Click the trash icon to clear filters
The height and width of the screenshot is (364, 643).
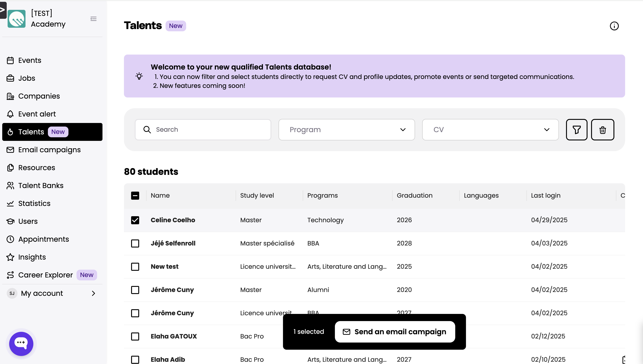[603, 130]
